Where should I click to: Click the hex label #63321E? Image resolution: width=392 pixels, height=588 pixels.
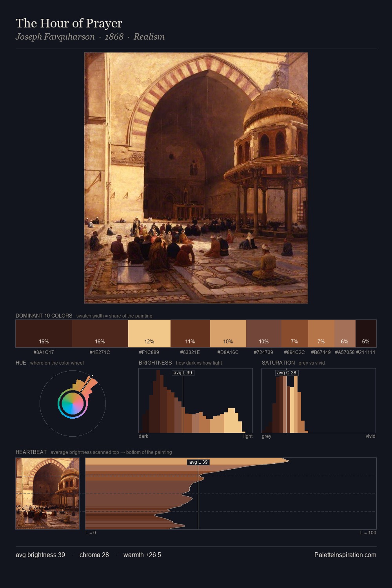click(x=190, y=352)
